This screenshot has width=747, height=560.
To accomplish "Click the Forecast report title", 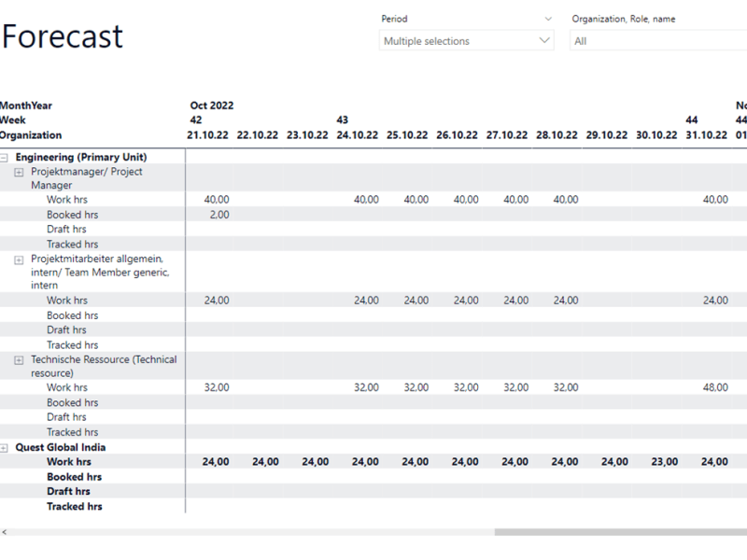I will (x=63, y=36).
